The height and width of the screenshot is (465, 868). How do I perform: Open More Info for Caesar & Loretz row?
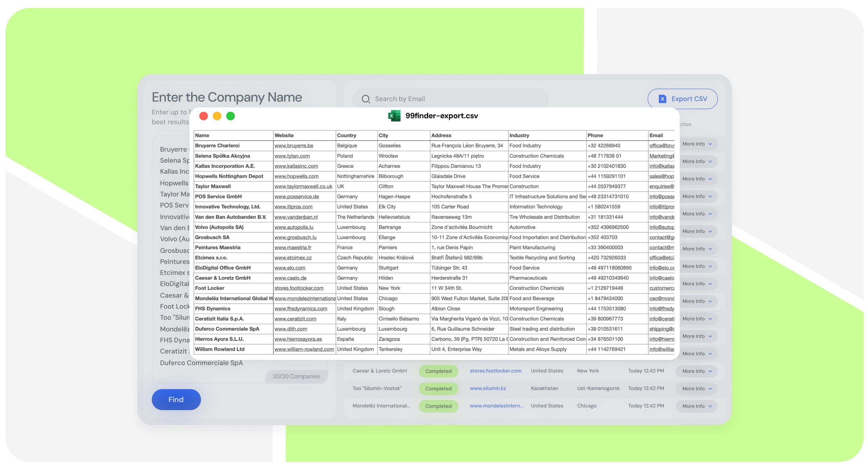tap(697, 371)
